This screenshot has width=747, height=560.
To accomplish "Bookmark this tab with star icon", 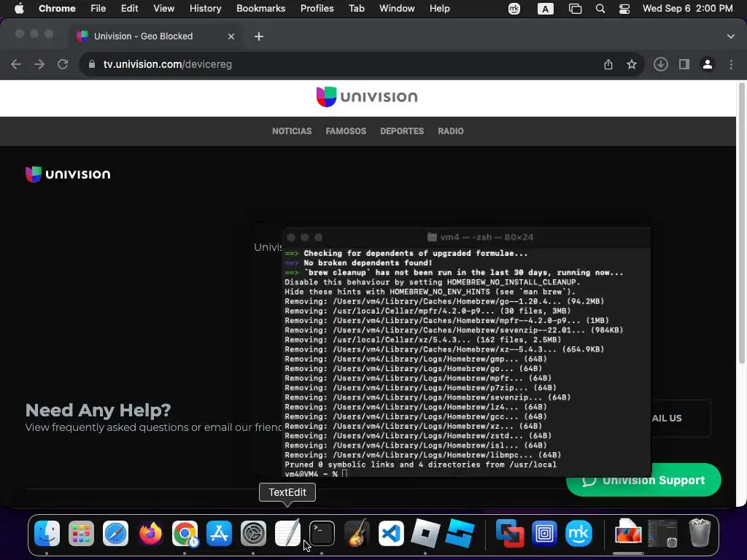I will coord(632,64).
